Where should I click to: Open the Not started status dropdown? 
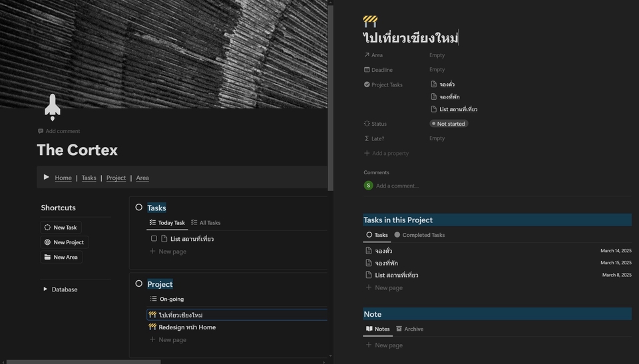[x=449, y=124]
